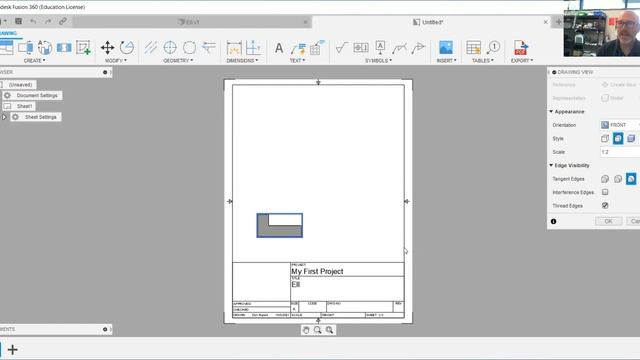Select the Center Mark tool

(x=170, y=47)
